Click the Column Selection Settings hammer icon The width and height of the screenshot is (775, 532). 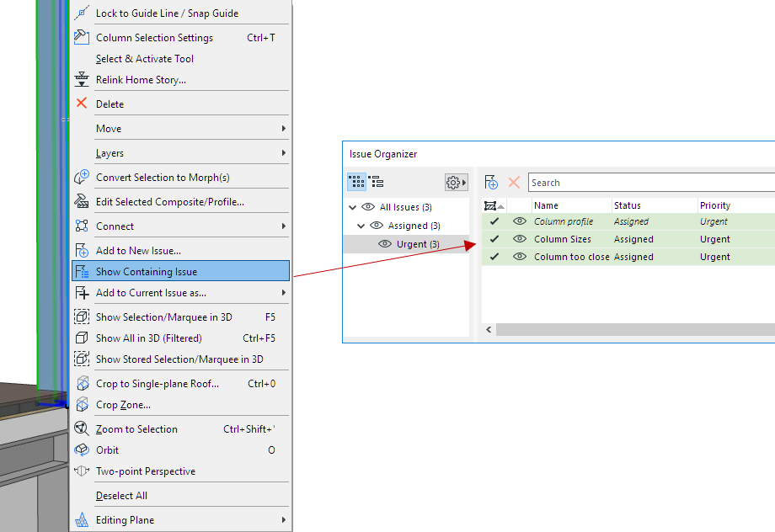click(x=82, y=37)
